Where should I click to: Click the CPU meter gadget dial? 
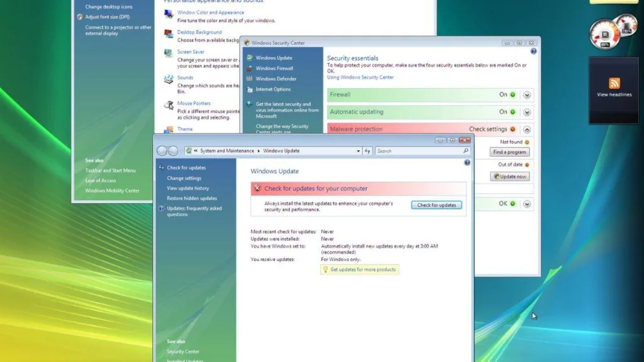pos(604,35)
